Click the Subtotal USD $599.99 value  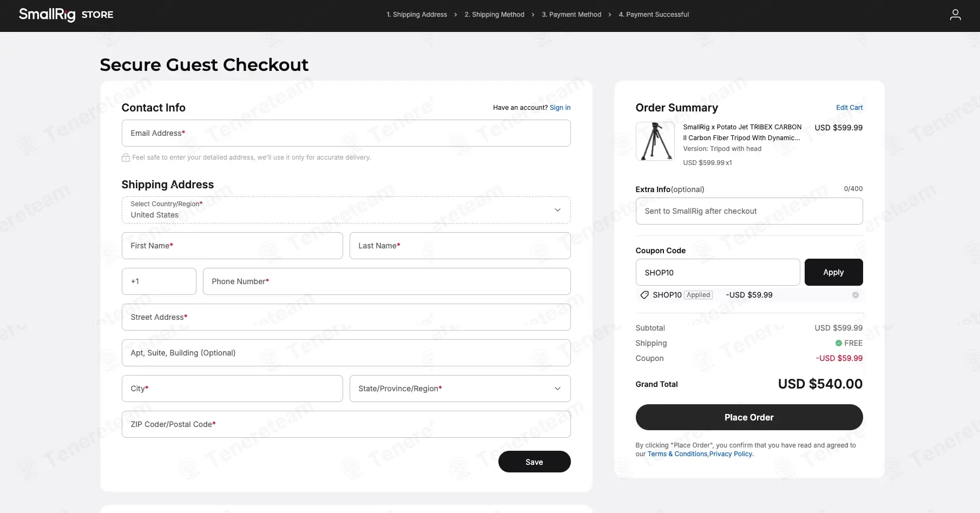point(839,328)
